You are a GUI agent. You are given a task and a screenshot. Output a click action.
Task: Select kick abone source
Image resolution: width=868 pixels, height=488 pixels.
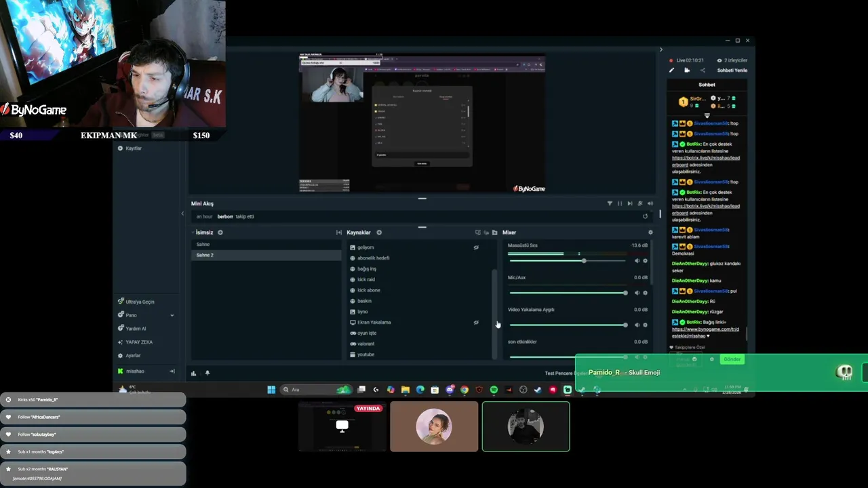point(368,290)
